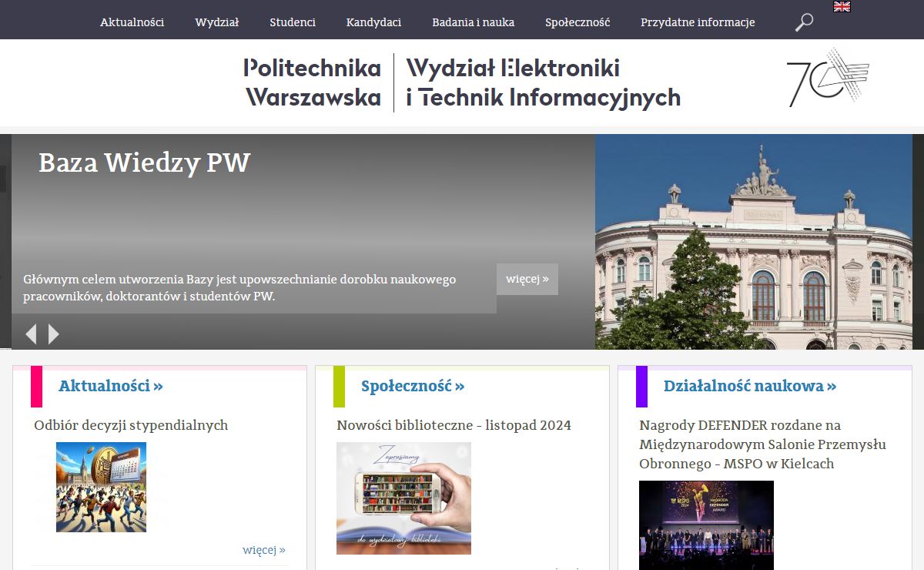Open the search magnifier icon
Image resolution: width=924 pixels, height=570 pixels.
[x=804, y=22]
